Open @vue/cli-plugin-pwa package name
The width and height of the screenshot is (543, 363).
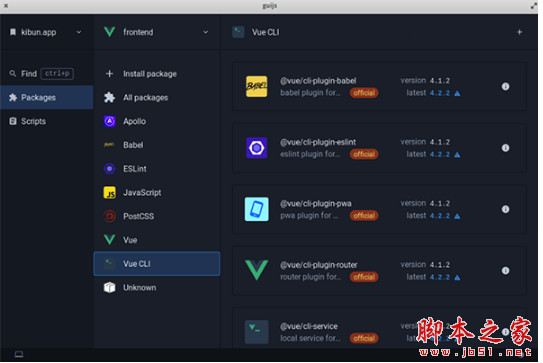(315, 204)
